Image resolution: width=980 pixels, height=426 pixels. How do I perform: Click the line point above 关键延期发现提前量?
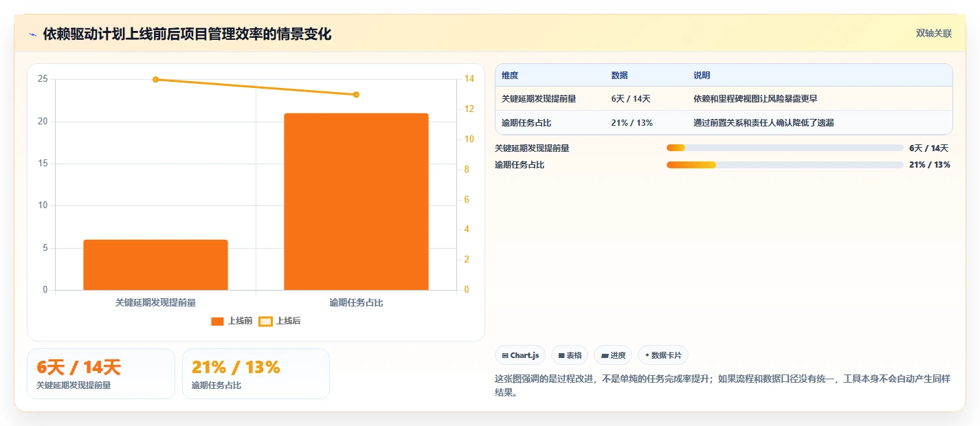(155, 80)
